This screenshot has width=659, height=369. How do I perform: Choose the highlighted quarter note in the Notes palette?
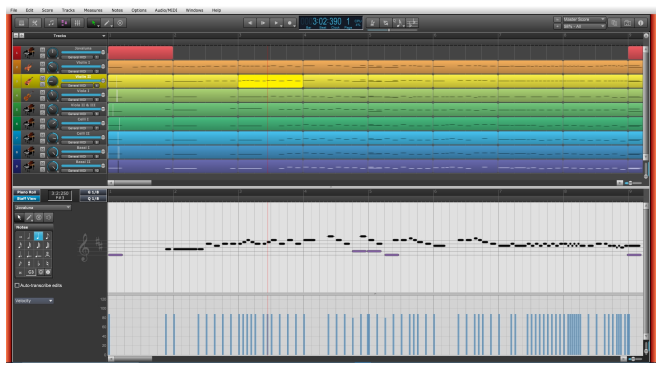tap(38, 236)
